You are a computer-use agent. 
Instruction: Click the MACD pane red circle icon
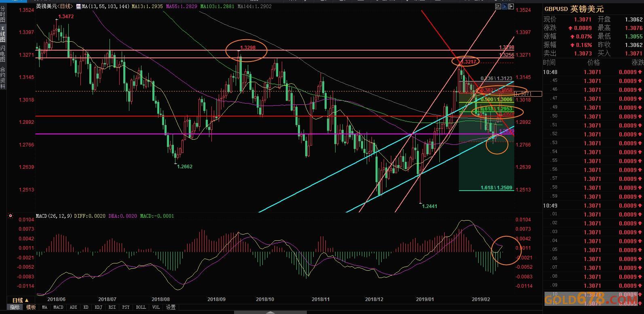tap(11, 216)
